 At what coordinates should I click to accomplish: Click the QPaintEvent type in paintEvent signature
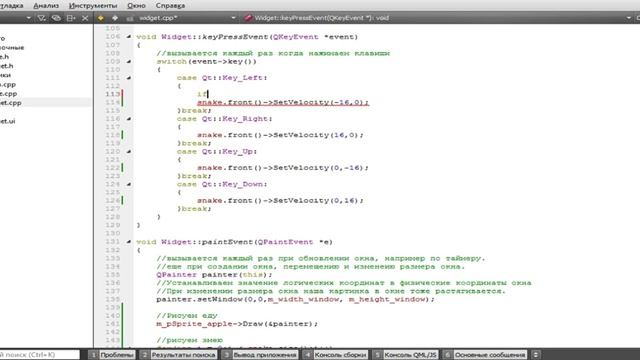pyautogui.click(x=285, y=242)
